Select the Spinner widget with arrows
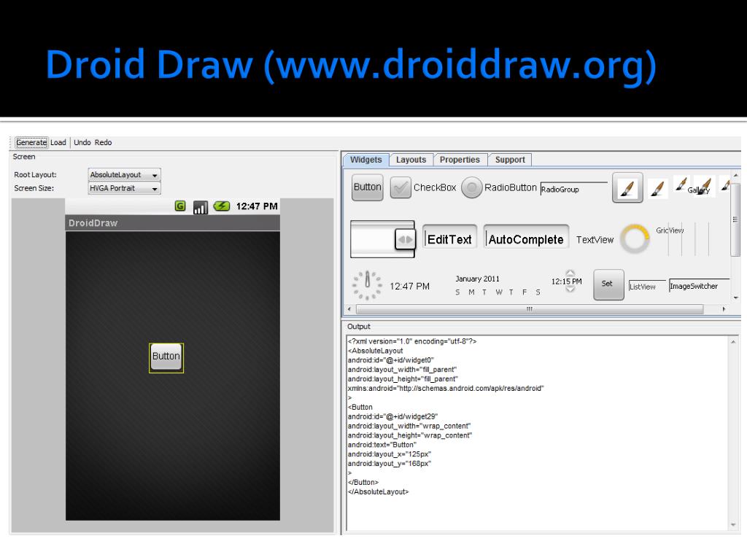The height and width of the screenshot is (560, 747). [x=382, y=239]
